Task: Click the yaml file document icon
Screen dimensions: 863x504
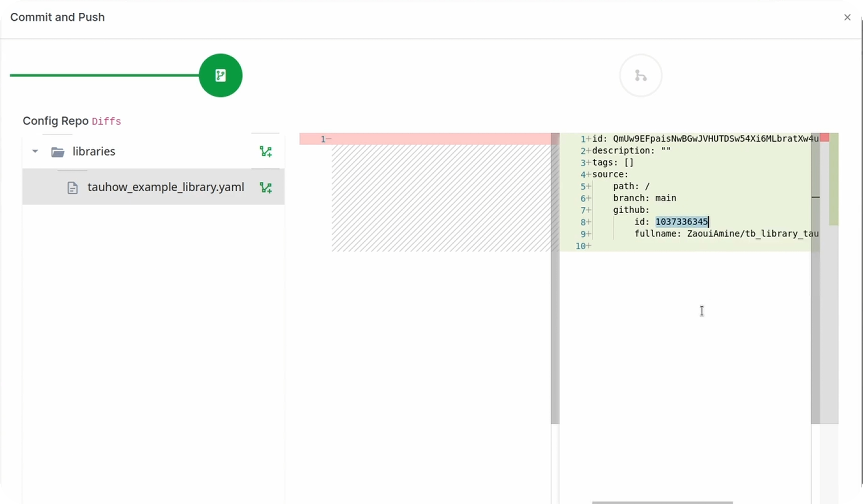Action: (72, 188)
